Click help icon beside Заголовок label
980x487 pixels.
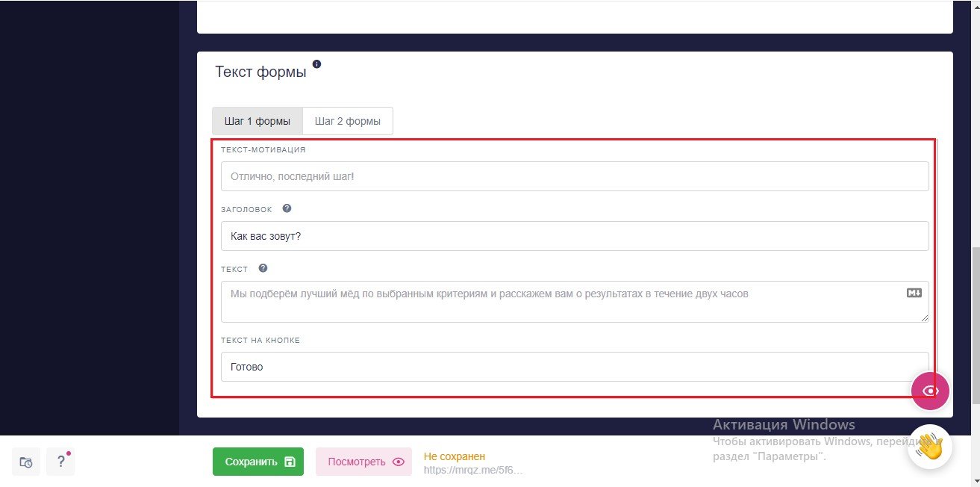point(287,209)
